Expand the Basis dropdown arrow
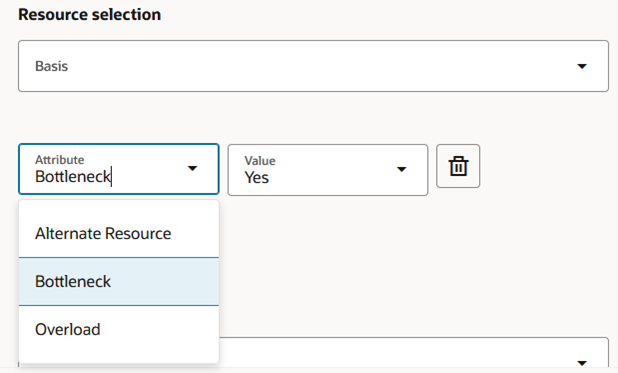This screenshot has height=373, width=618. (x=582, y=66)
